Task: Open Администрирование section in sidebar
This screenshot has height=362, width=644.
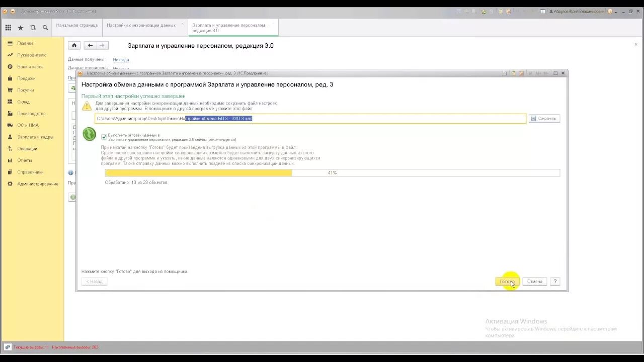Action: (x=38, y=184)
